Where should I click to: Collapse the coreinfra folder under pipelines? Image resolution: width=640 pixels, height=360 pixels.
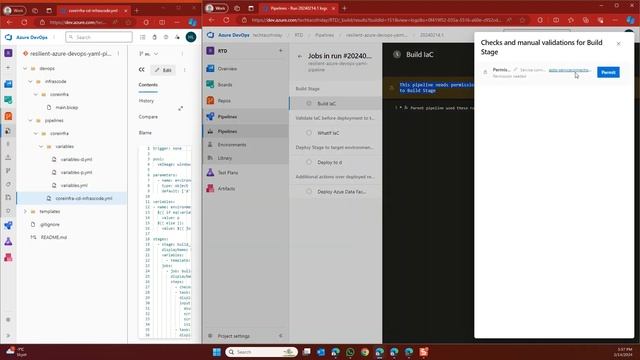36,133
